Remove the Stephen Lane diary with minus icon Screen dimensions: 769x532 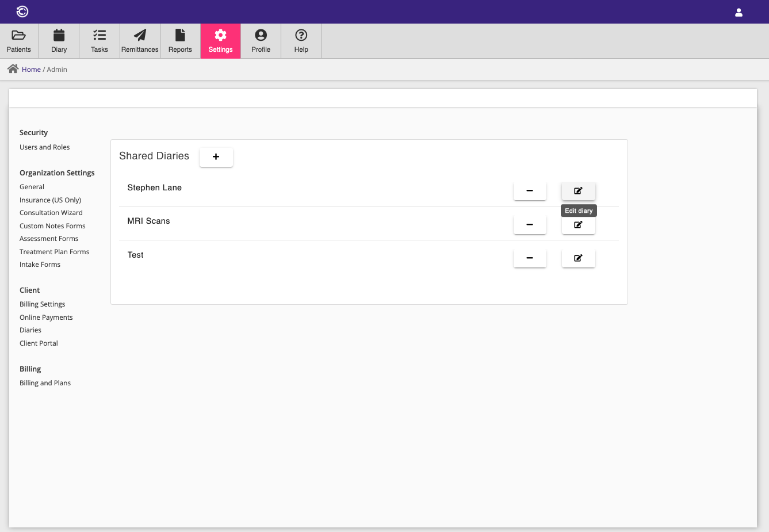(529, 191)
